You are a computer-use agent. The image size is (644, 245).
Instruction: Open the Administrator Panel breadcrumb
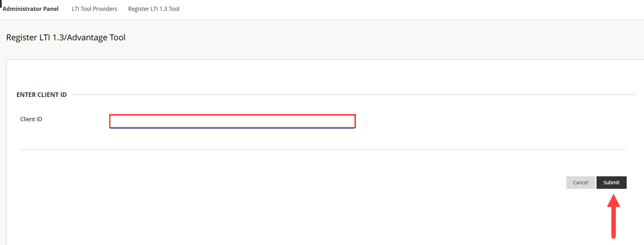[30, 9]
